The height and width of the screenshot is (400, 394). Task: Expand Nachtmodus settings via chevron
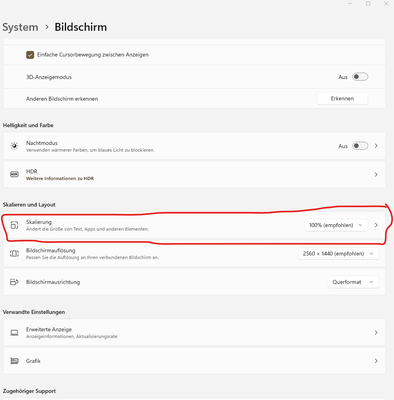(376, 146)
